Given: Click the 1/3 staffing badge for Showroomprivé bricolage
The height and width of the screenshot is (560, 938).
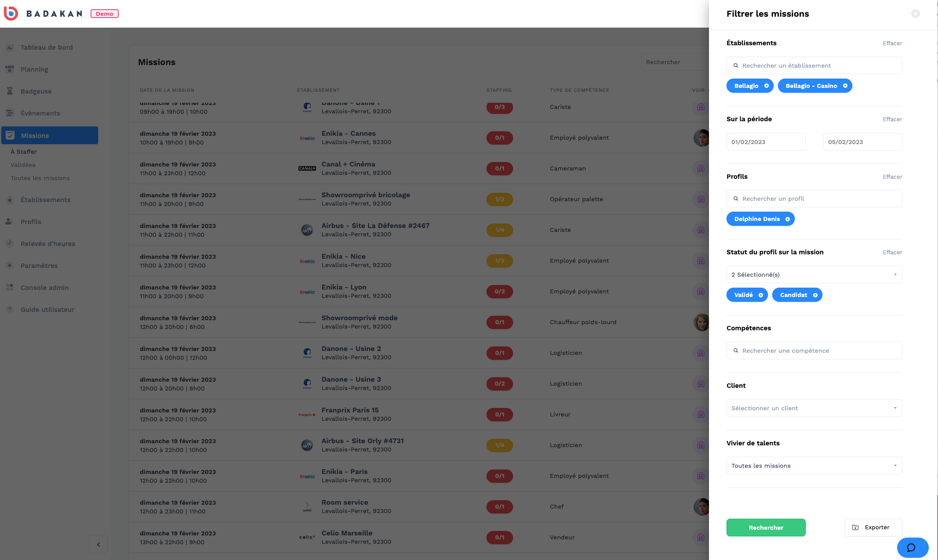Looking at the screenshot, I should click(x=499, y=199).
